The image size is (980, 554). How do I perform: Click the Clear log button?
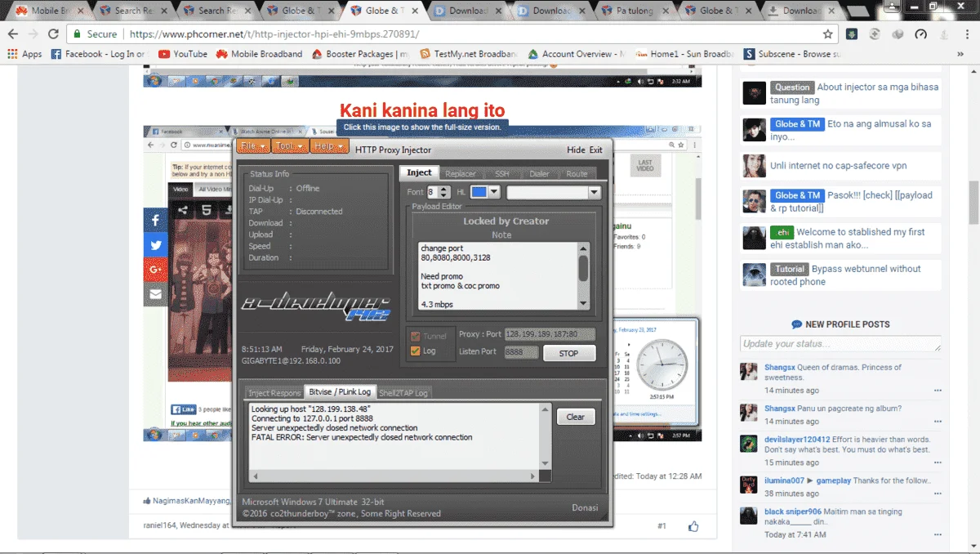tap(576, 417)
